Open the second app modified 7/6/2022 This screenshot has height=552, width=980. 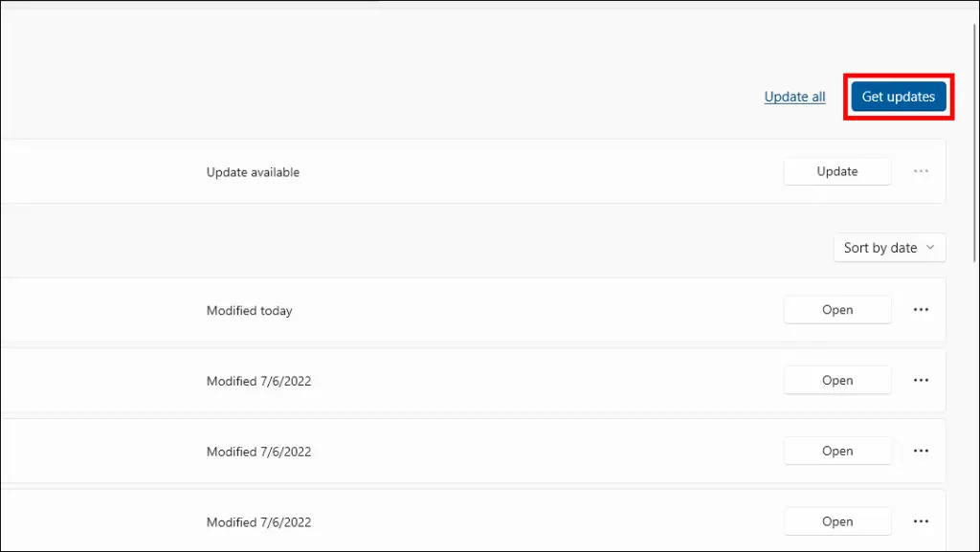point(836,451)
